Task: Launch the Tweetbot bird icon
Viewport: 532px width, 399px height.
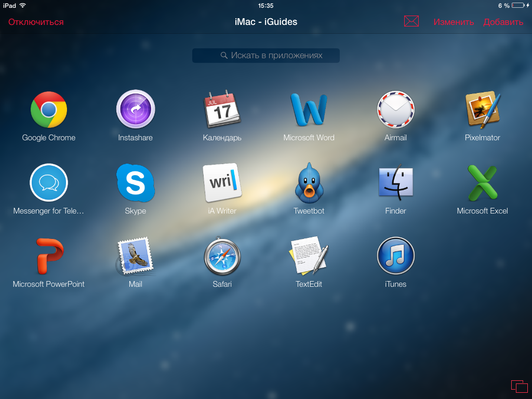Action: tap(309, 182)
